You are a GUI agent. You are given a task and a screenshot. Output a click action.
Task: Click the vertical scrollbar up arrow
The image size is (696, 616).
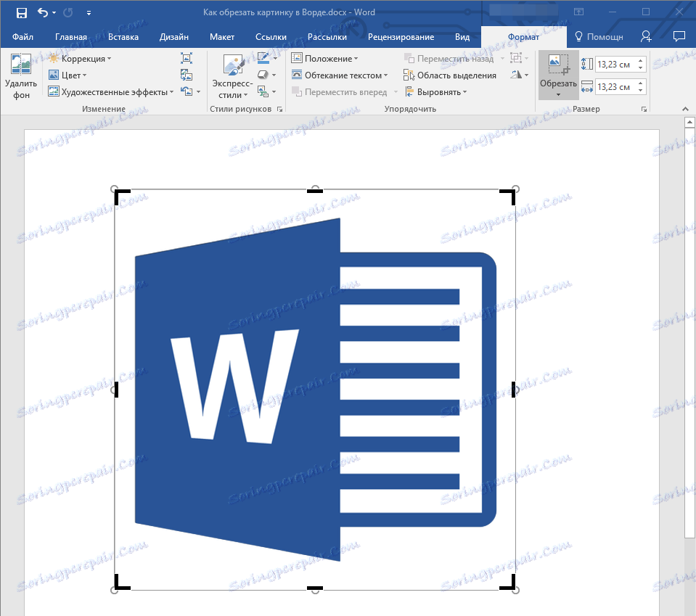pyautogui.click(x=689, y=122)
